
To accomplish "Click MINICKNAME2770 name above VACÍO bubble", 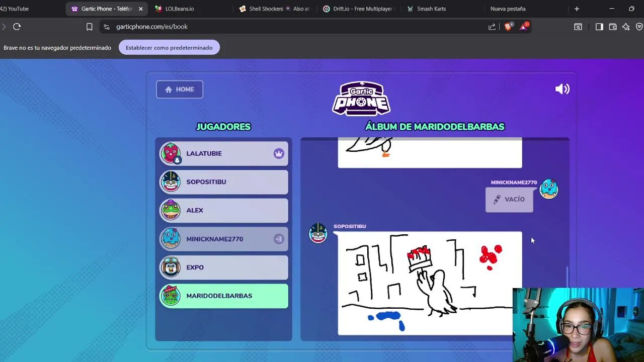I will (x=514, y=183).
